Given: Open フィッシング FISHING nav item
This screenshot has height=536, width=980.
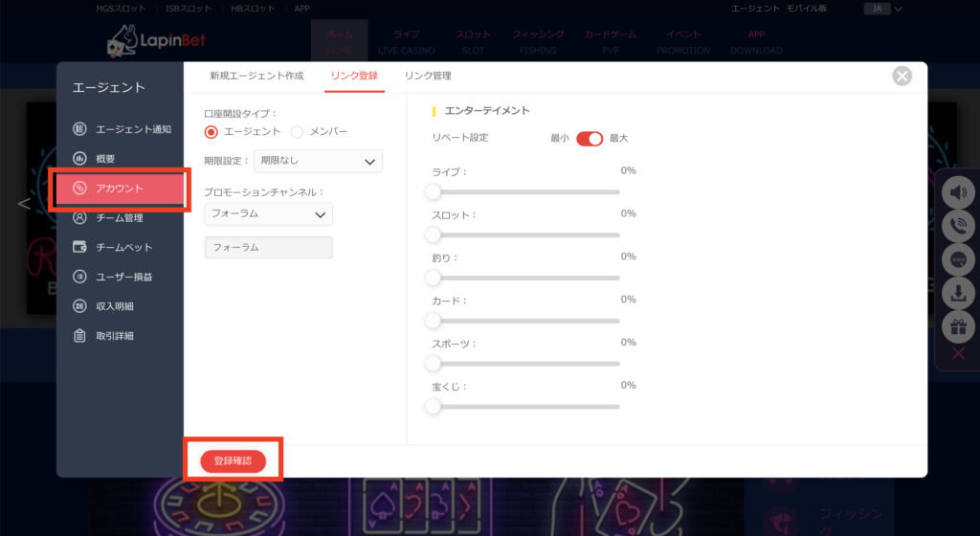Looking at the screenshot, I should tap(538, 41).
